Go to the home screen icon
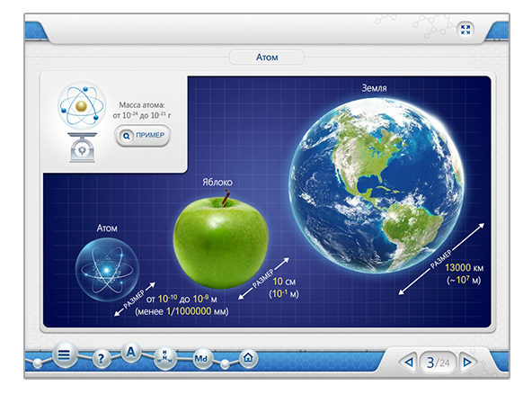 tap(248, 357)
